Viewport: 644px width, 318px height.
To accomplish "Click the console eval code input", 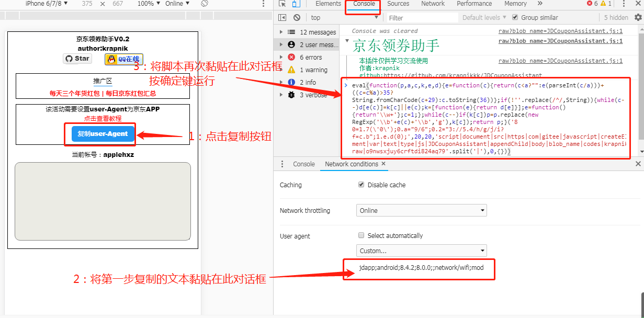I will [x=488, y=118].
